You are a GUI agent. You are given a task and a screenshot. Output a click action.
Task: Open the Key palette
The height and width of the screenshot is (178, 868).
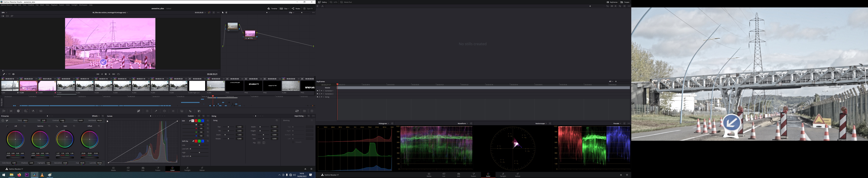[x=199, y=111]
